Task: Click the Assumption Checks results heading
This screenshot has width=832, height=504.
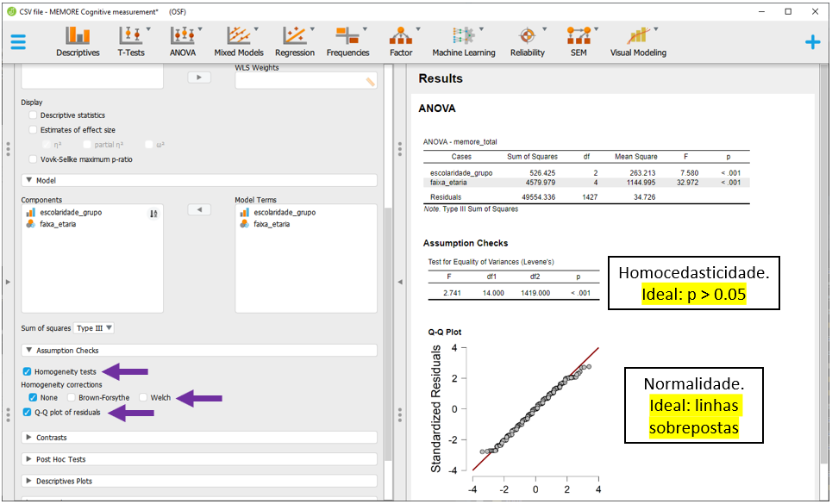Action: pos(466,243)
